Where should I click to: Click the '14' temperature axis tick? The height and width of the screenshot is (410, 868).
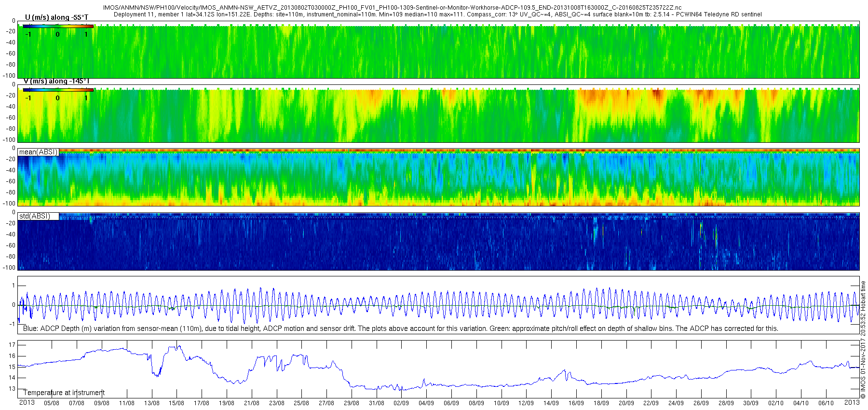[x=12, y=378]
